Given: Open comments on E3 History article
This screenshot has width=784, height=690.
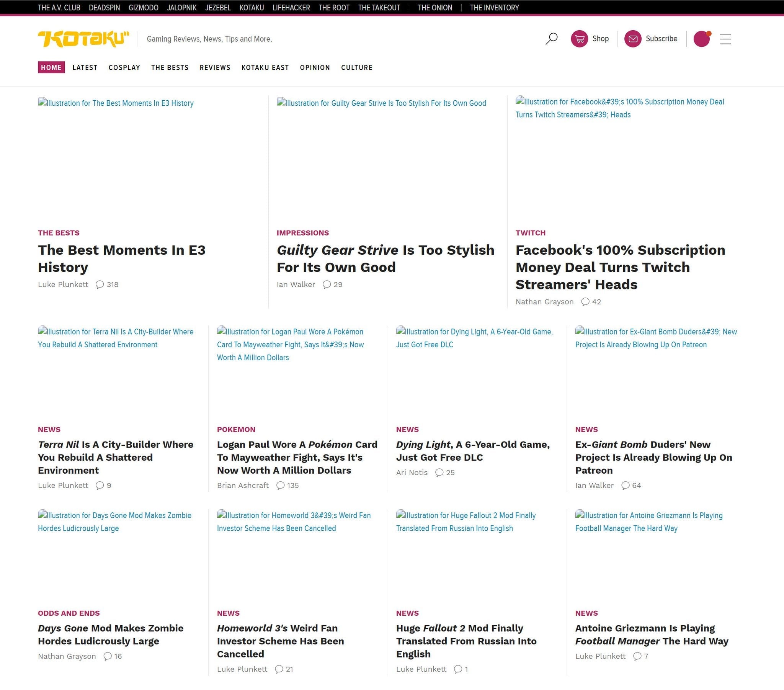Looking at the screenshot, I should (x=100, y=285).
